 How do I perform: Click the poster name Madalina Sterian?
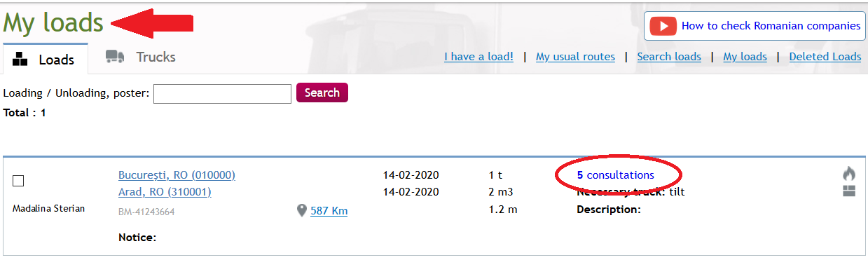click(x=49, y=209)
